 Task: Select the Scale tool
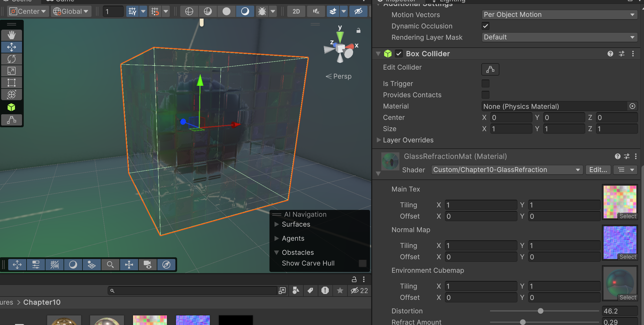[x=11, y=71]
